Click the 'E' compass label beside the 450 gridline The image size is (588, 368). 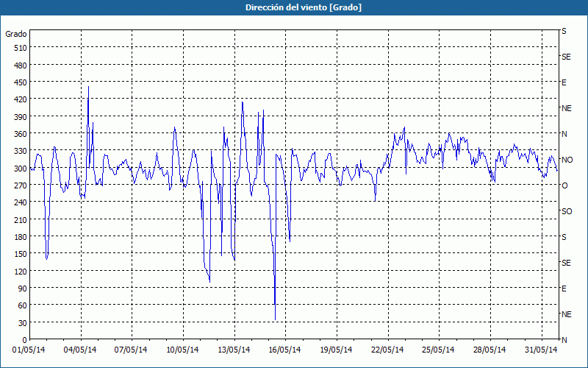[564, 82]
